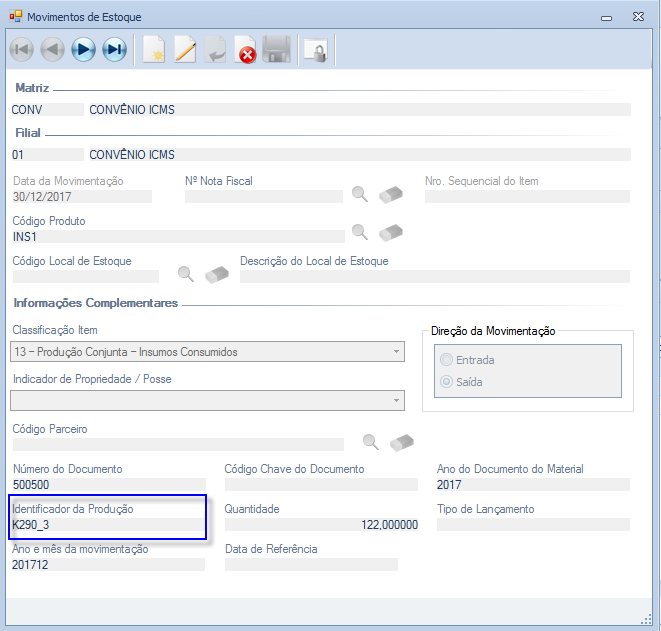
Task: Go to the previous record
Action: pos(52,50)
